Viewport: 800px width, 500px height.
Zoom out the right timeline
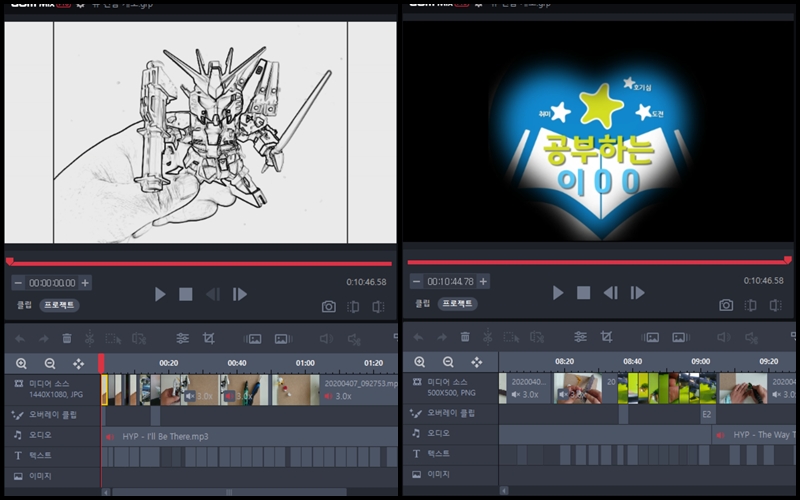(448, 362)
